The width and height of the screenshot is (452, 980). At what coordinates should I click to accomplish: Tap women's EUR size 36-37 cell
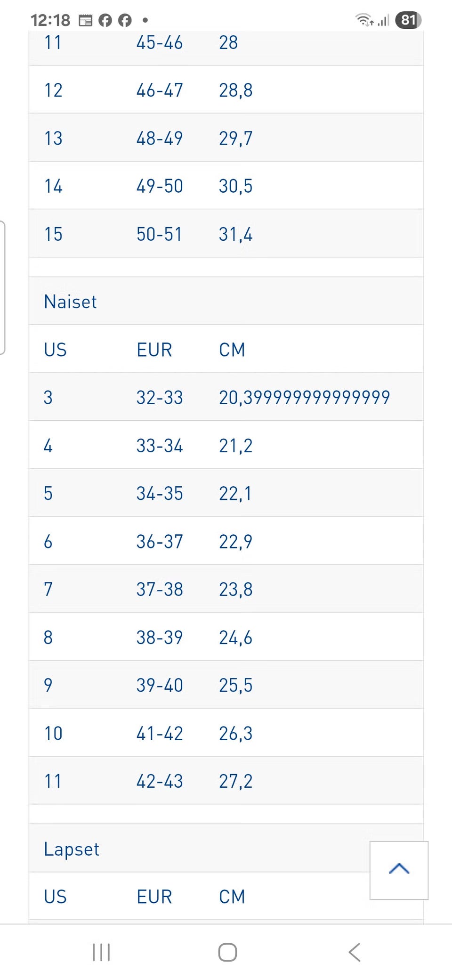point(160,541)
